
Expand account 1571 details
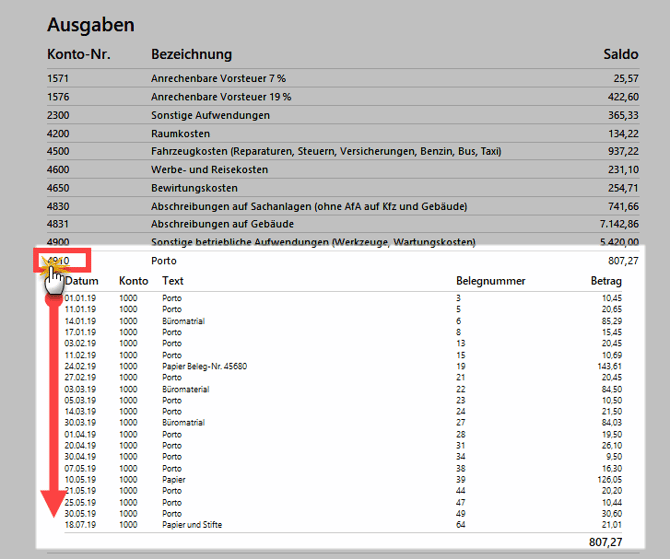tap(58, 78)
